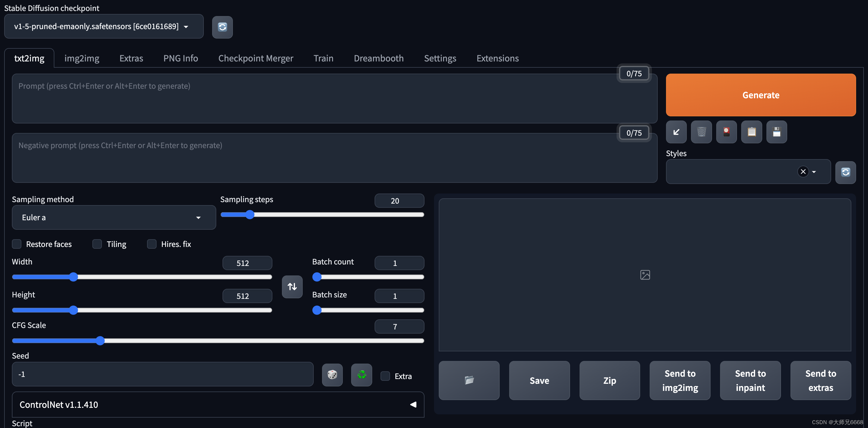The image size is (868, 428).
Task: Click the Generate button to create image
Action: coord(760,95)
